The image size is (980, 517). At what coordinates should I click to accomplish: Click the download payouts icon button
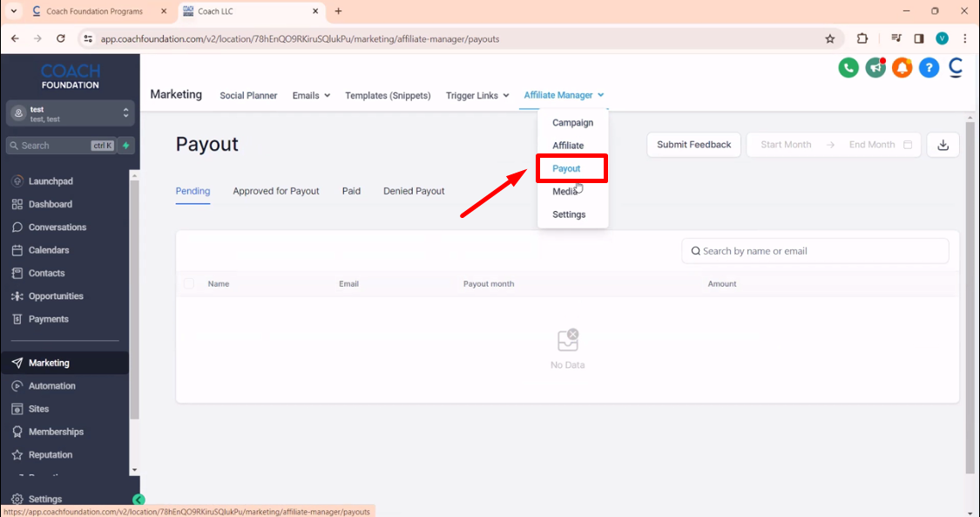[x=943, y=145]
